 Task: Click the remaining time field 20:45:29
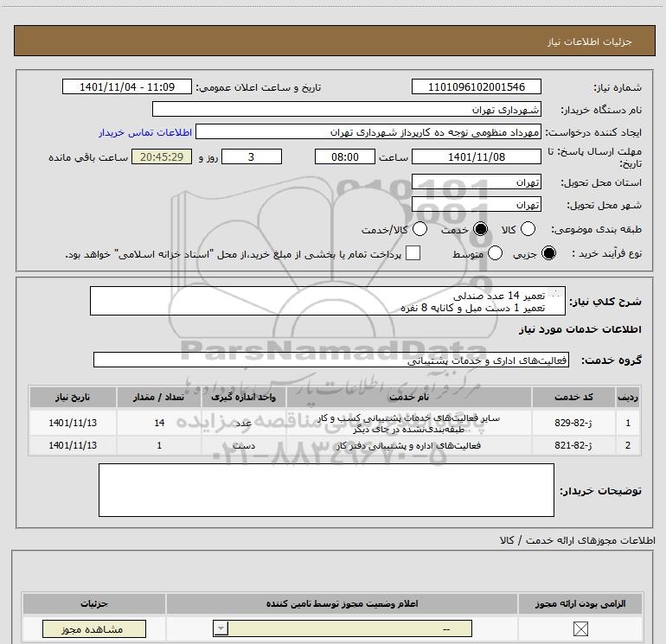coord(162,156)
